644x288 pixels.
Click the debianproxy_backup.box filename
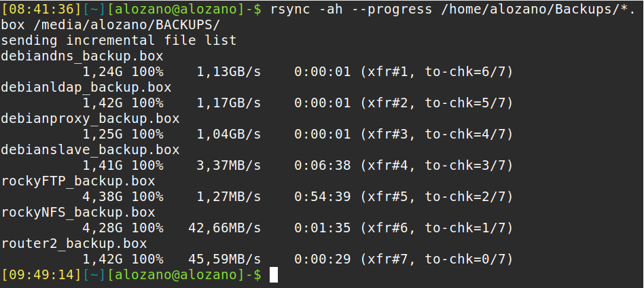[x=90, y=118]
